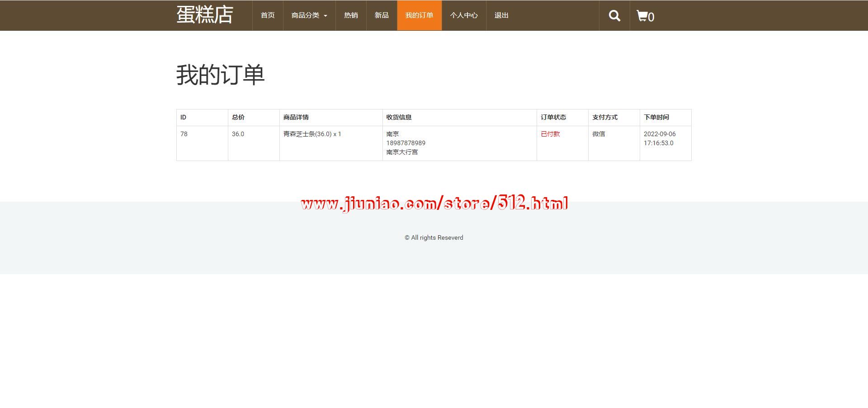868x408 pixels.
Task: Click the 青森芝士条 product detail cell
Action: tap(312, 134)
